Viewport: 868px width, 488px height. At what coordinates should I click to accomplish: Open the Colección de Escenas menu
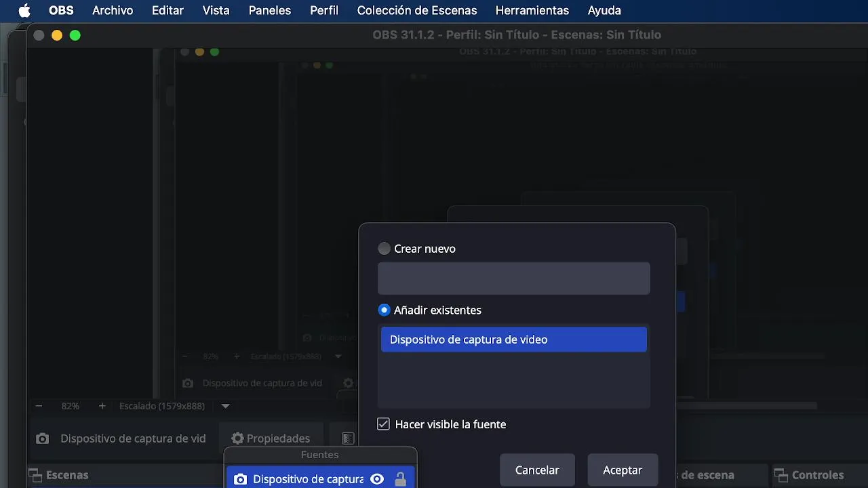[x=417, y=11]
